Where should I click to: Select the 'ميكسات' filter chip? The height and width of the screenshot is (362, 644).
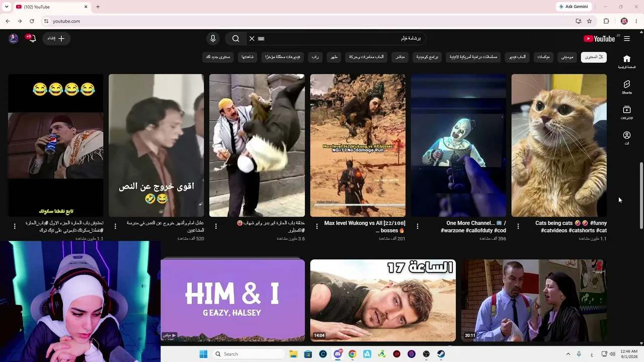pos(543,57)
